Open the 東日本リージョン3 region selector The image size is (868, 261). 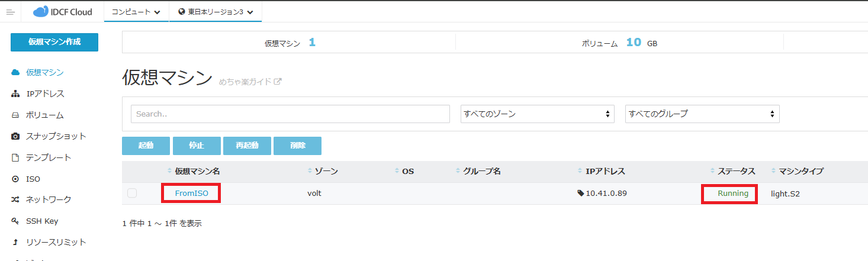click(x=216, y=12)
